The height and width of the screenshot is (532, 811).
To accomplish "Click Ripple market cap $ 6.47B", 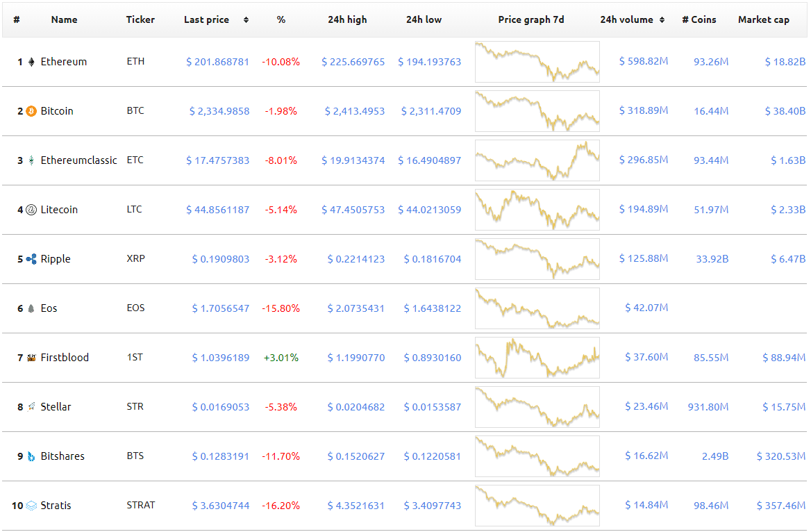I will point(788,259).
